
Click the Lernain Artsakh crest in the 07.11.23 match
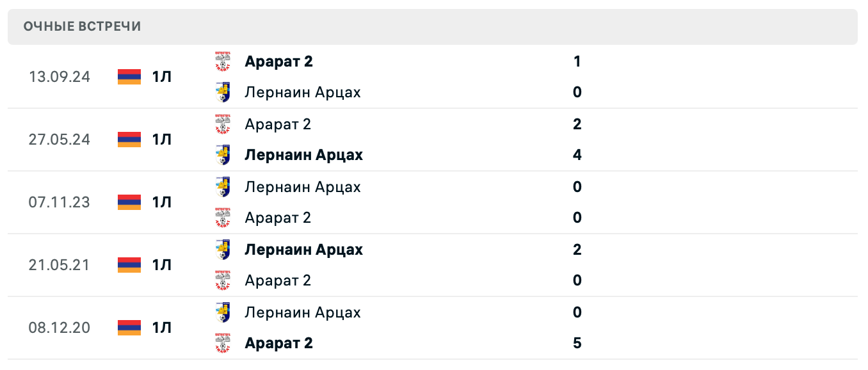tap(223, 186)
